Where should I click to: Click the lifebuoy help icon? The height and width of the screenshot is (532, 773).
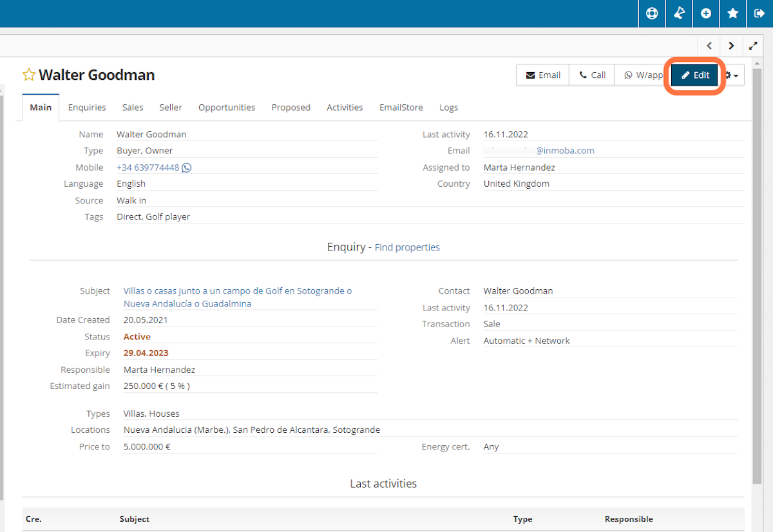click(652, 14)
